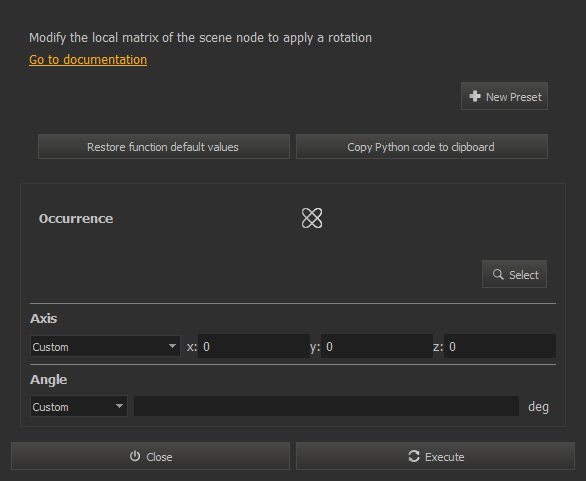
Task: Close the rotation dialog
Action: coord(150,456)
